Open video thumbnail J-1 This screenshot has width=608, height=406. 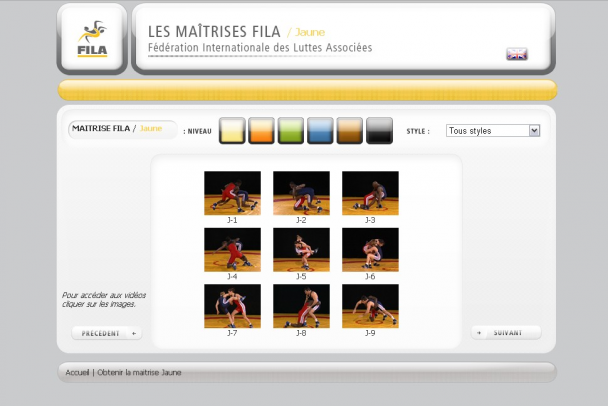[x=232, y=192]
